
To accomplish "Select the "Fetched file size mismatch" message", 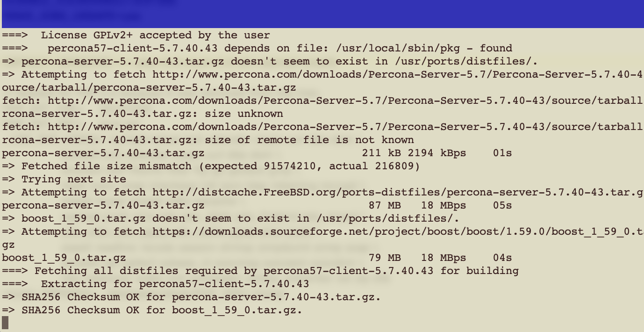I will coord(221,166).
